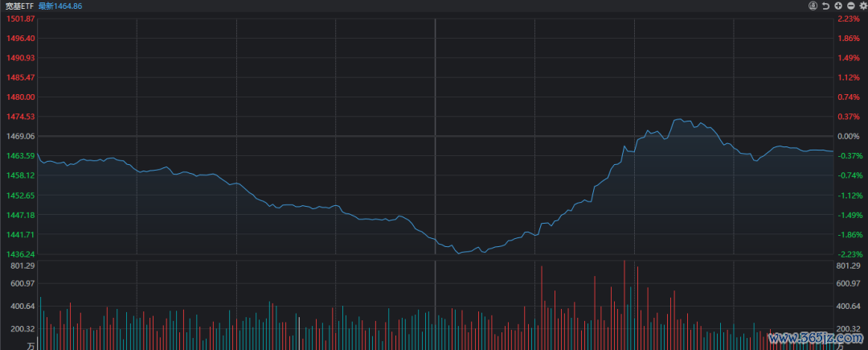Click the 万 volume unit label
This screenshot has width=868, height=350.
pos(31,345)
